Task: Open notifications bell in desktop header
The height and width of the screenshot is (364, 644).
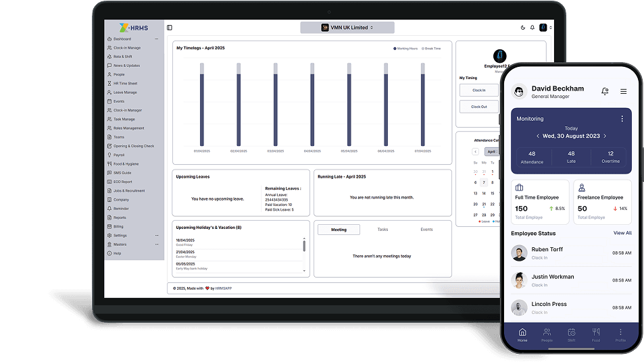Action: pos(532,28)
